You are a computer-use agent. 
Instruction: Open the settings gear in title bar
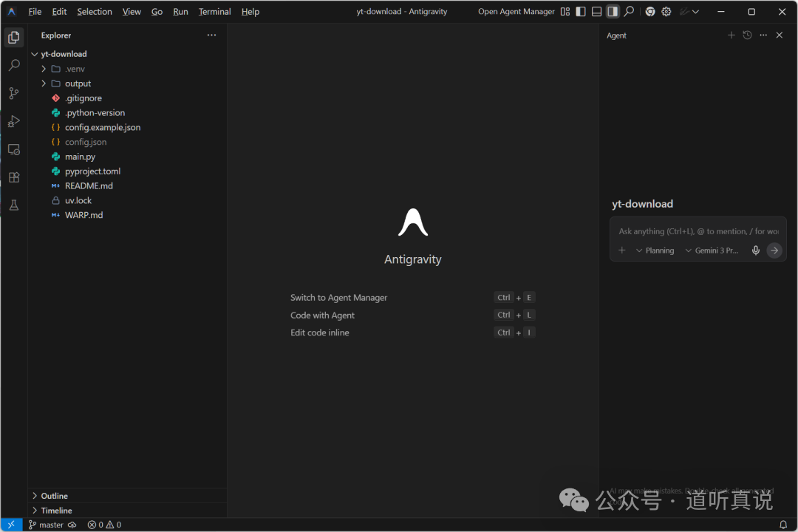pos(666,11)
